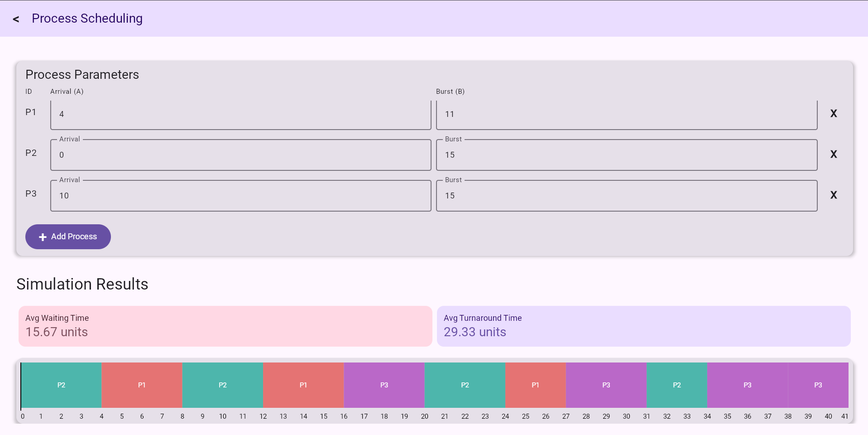Click the Avg Turnaround Time card

644,326
